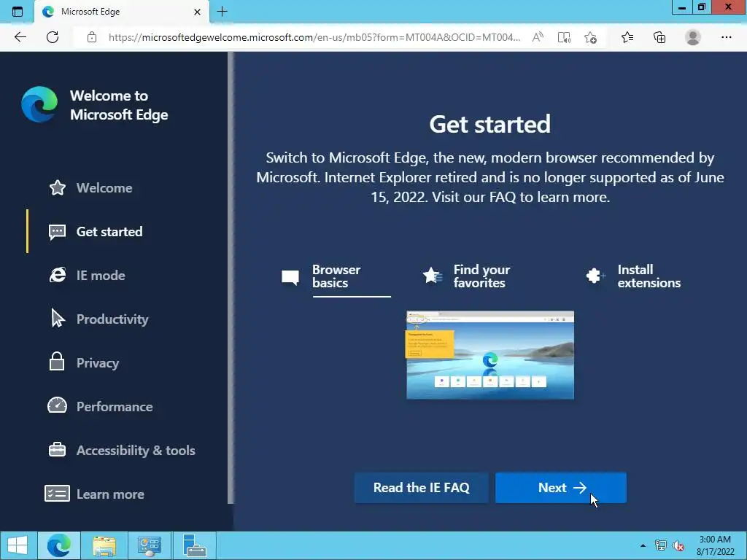The height and width of the screenshot is (560, 747).
Task: Open the tab actions menu icon
Action: pyautogui.click(x=18, y=12)
